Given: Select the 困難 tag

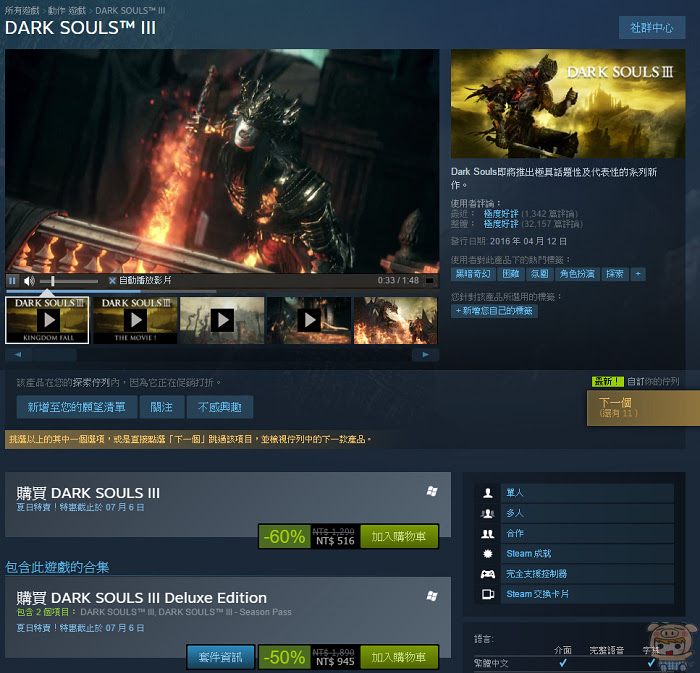Looking at the screenshot, I should click(x=511, y=274).
